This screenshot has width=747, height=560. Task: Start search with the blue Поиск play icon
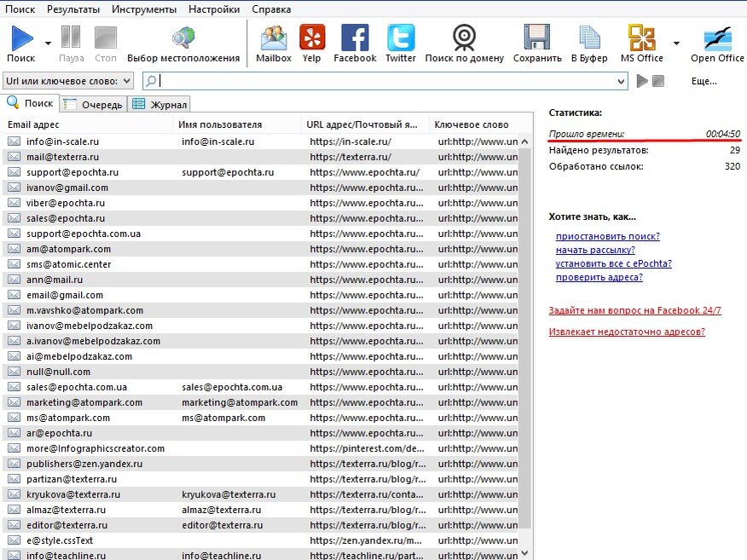[22, 38]
